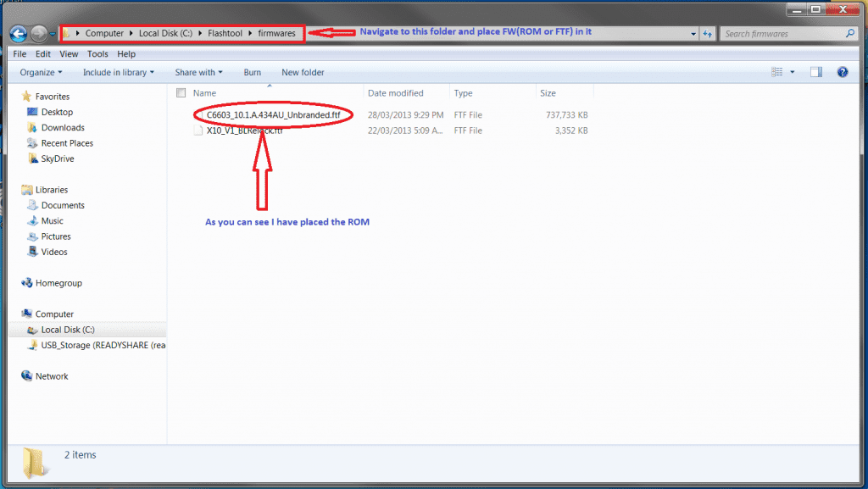This screenshot has height=489, width=868.
Task: Open the File menu
Action: 19,53
